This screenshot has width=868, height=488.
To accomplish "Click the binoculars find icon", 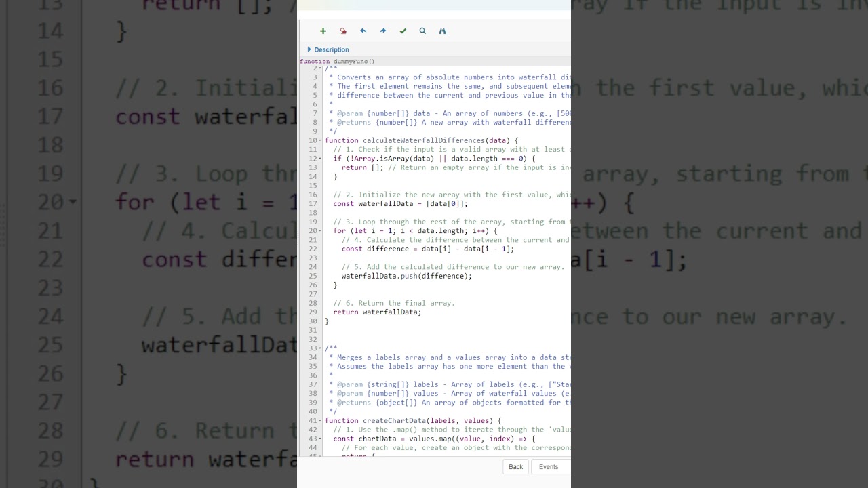I will [442, 31].
